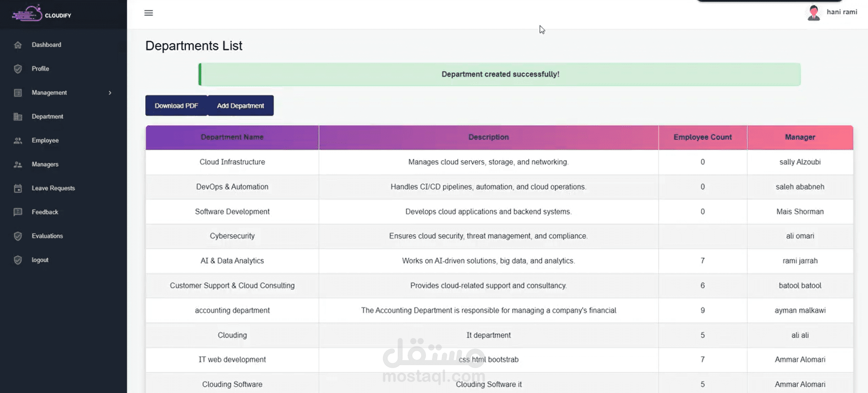The image size is (868, 393).
Task: Click manager ali omari
Action: [x=800, y=236]
